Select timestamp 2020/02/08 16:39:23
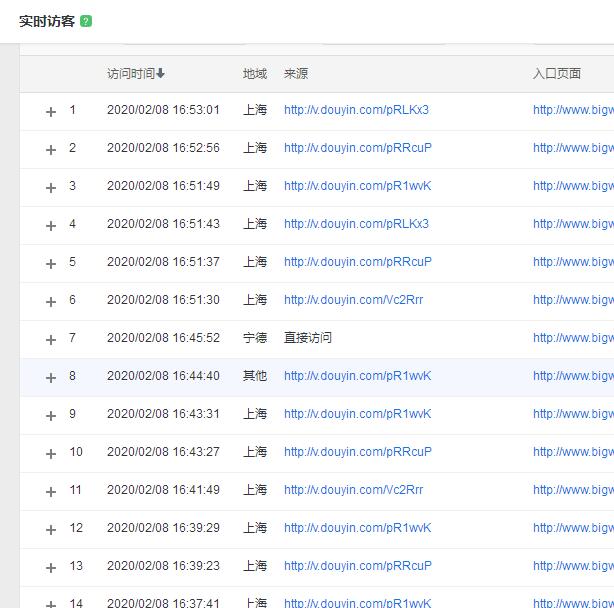This screenshot has width=614, height=608. [x=163, y=566]
